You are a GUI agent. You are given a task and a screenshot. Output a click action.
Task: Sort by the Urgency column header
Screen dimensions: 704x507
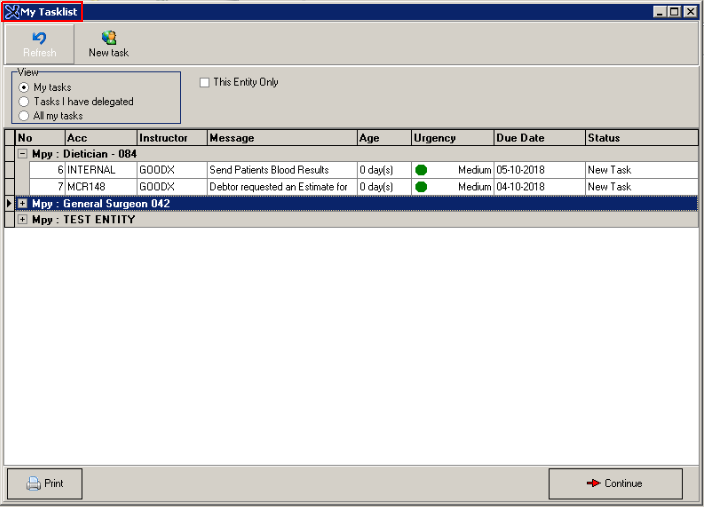pos(452,138)
